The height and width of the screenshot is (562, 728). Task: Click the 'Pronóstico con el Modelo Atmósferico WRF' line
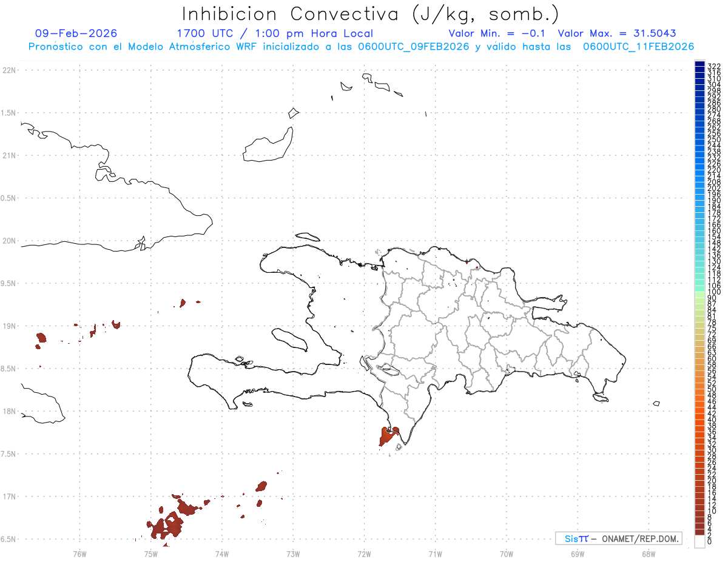(361, 47)
